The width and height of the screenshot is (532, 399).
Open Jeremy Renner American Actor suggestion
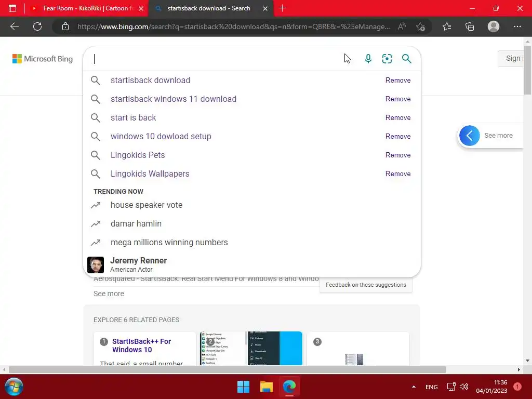252,264
